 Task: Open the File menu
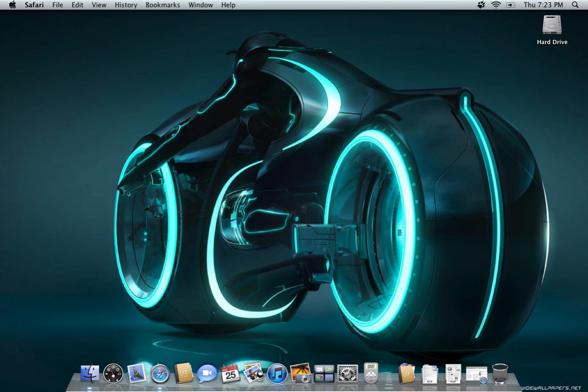coord(57,5)
